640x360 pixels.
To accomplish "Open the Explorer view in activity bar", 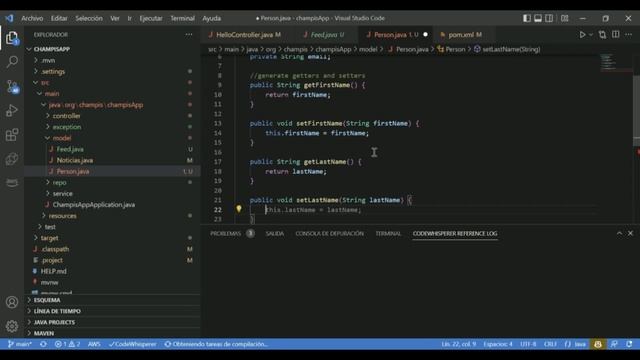I will tap(12, 38).
